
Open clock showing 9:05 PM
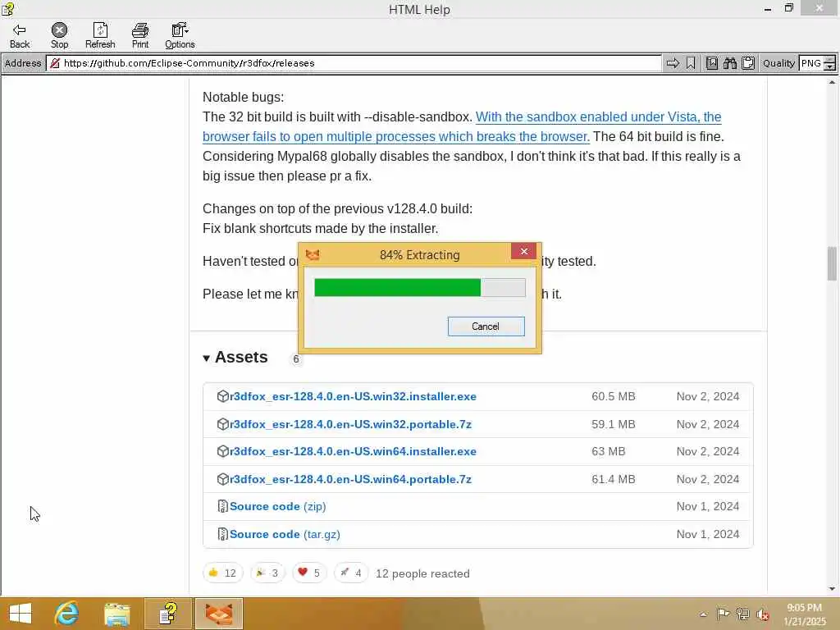tap(804, 614)
